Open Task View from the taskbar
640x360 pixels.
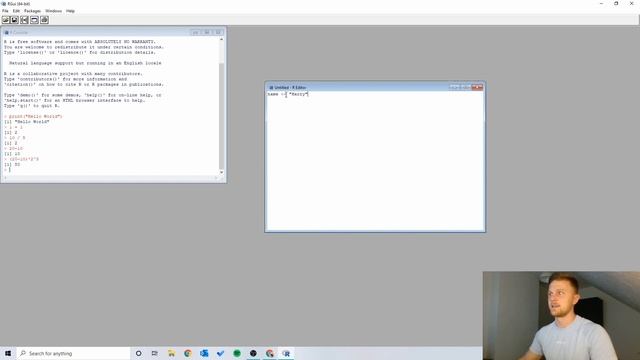click(x=155, y=353)
